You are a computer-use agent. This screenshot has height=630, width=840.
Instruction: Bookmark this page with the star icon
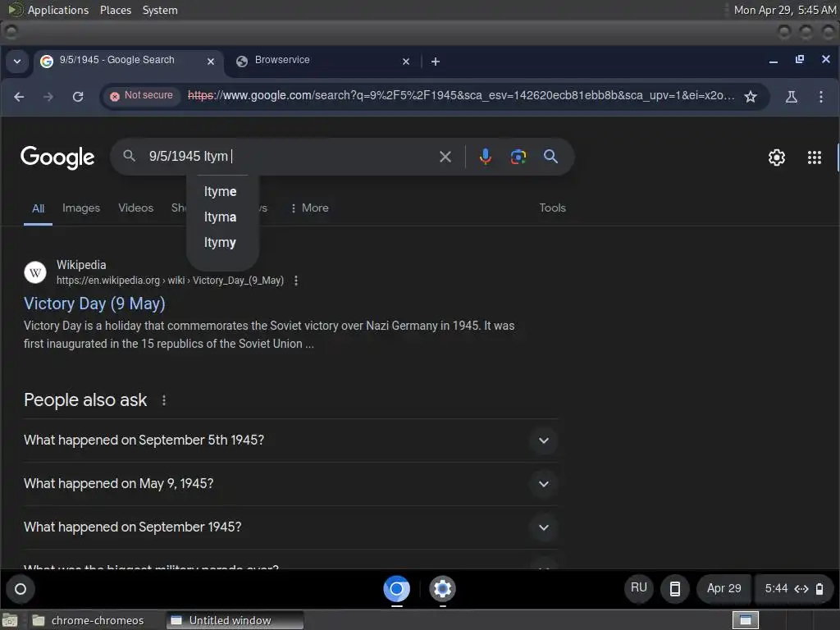pos(751,97)
